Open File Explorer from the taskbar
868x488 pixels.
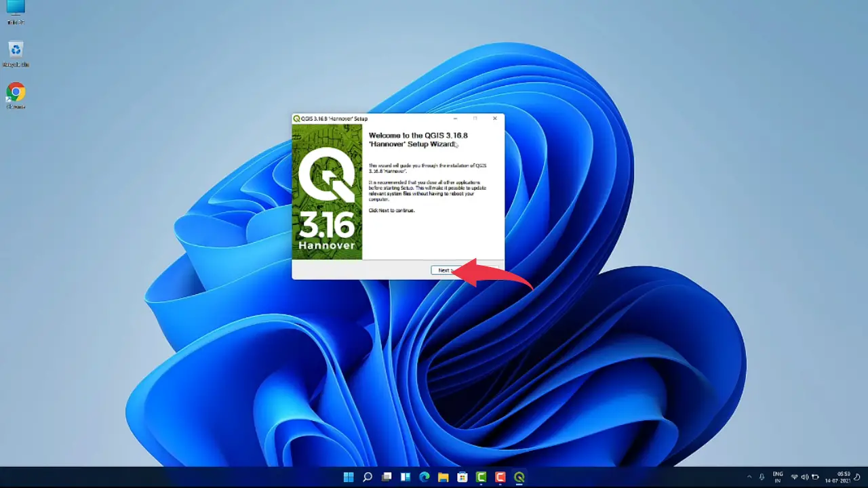click(443, 477)
